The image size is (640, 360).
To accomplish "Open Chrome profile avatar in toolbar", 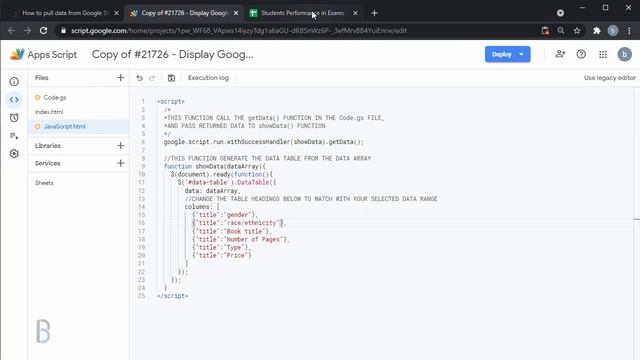I will 613,31.
